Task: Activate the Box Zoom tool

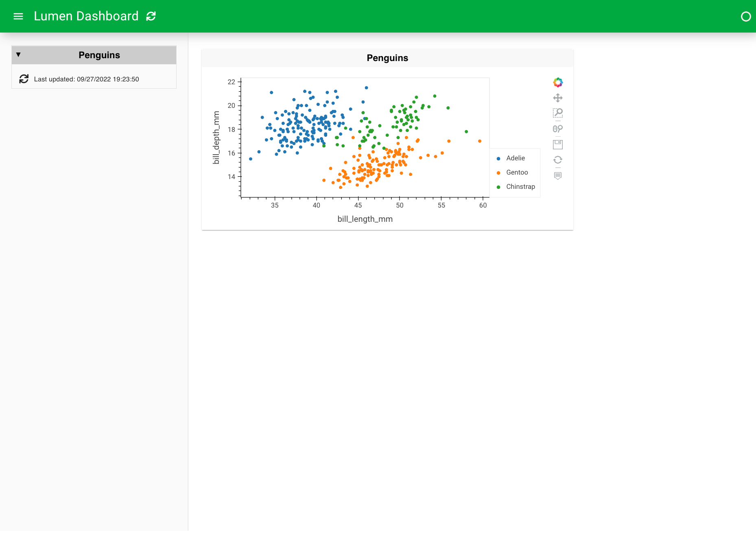Action: [557, 114]
